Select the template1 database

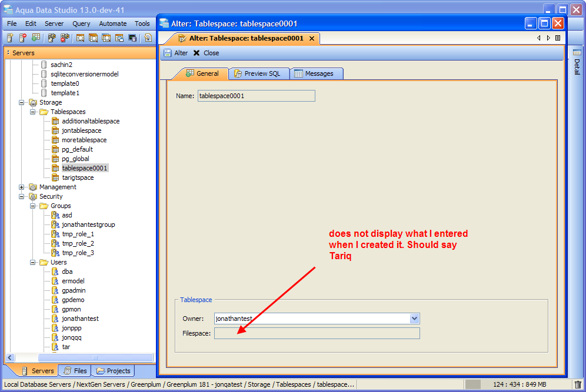(65, 93)
